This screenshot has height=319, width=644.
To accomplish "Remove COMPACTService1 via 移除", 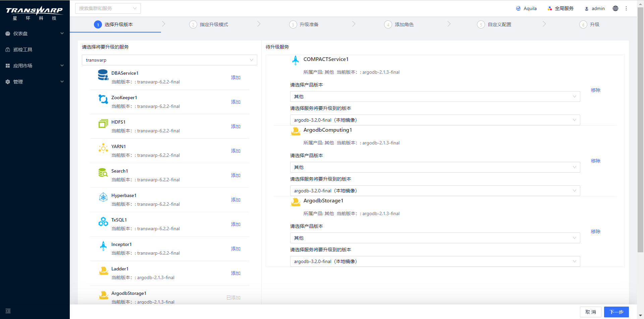I will [x=596, y=90].
